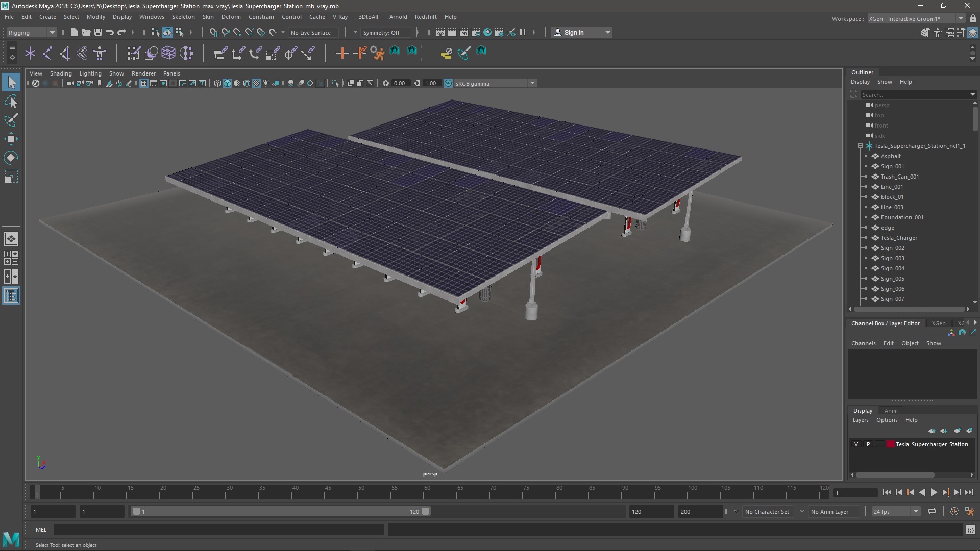980x551 pixels.
Task: Open the V-Ray menu
Action: [340, 17]
